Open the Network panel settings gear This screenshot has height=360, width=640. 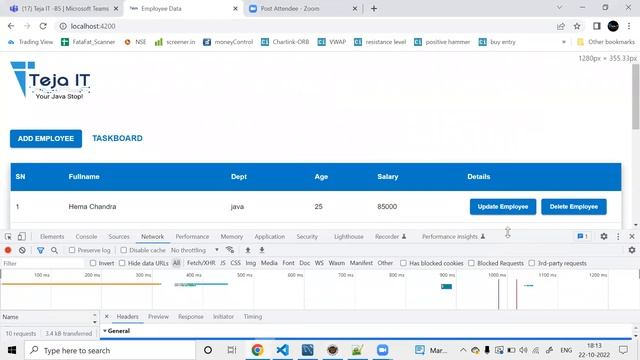pos(632,250)
